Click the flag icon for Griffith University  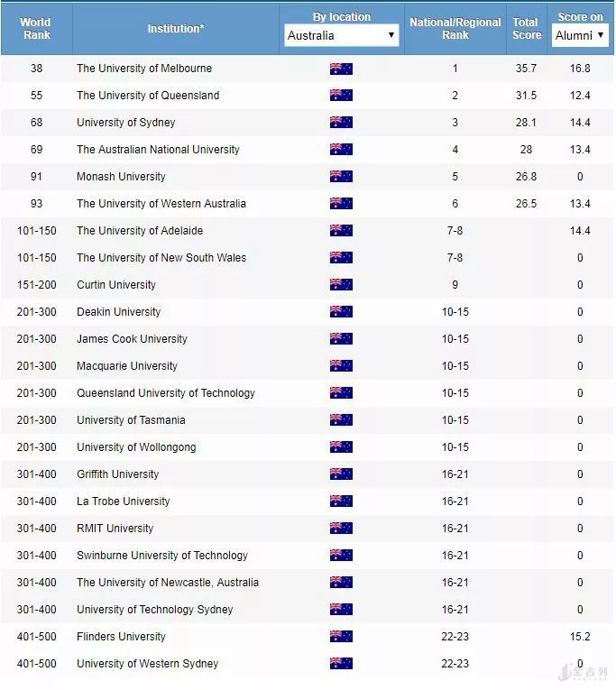pos(341,474)
